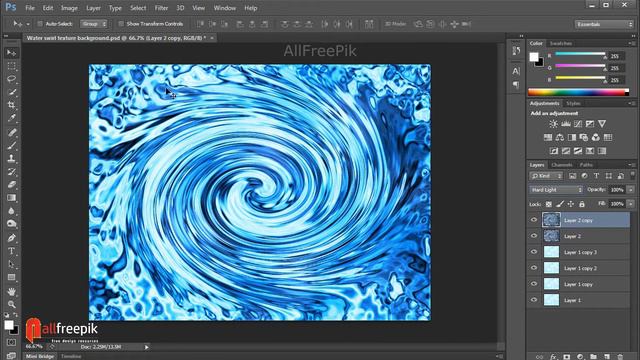This screenshot has height=360, width=640.
Task: Open the Select menu
Action: (x=138, y=8)
